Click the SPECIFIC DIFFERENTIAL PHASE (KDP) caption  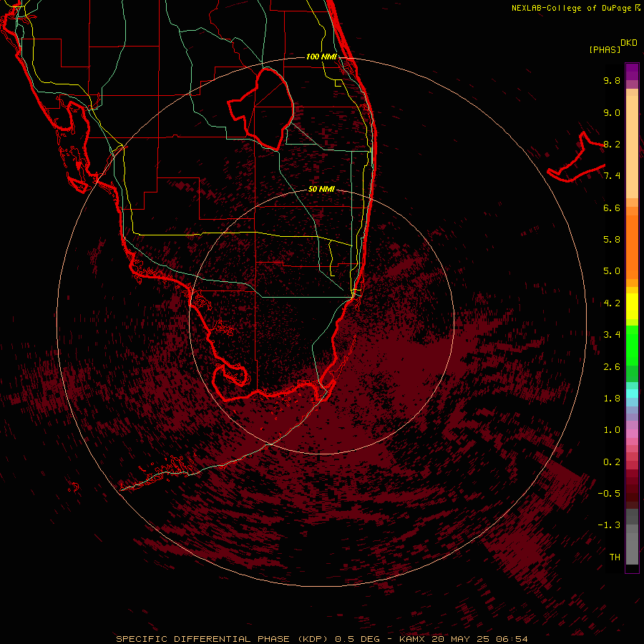(x=222, y=639)
